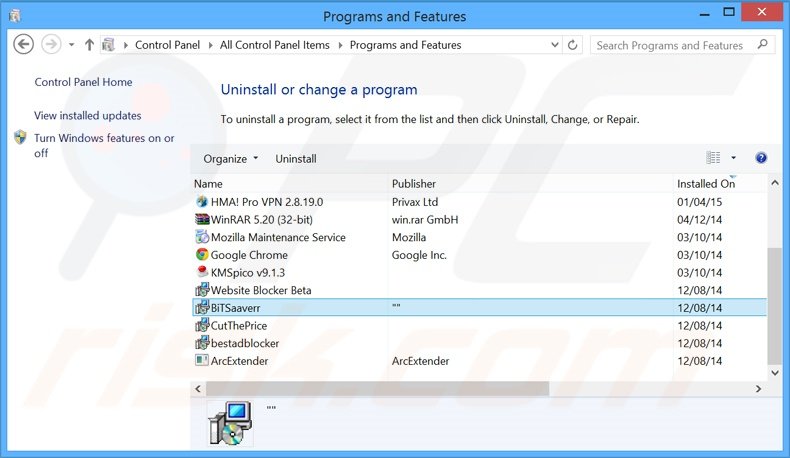This screenshot has width=790, height=458.
Task: Select the ArcExtender icon
Action: 202,360
